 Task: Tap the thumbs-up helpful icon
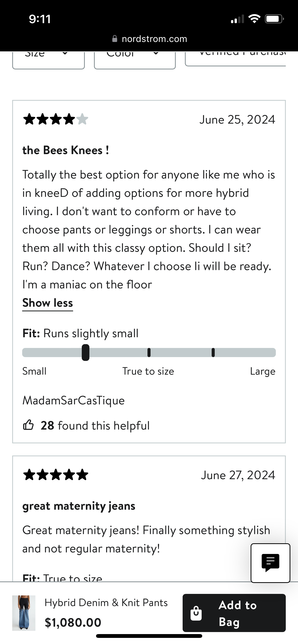click(x=28, y=425)
